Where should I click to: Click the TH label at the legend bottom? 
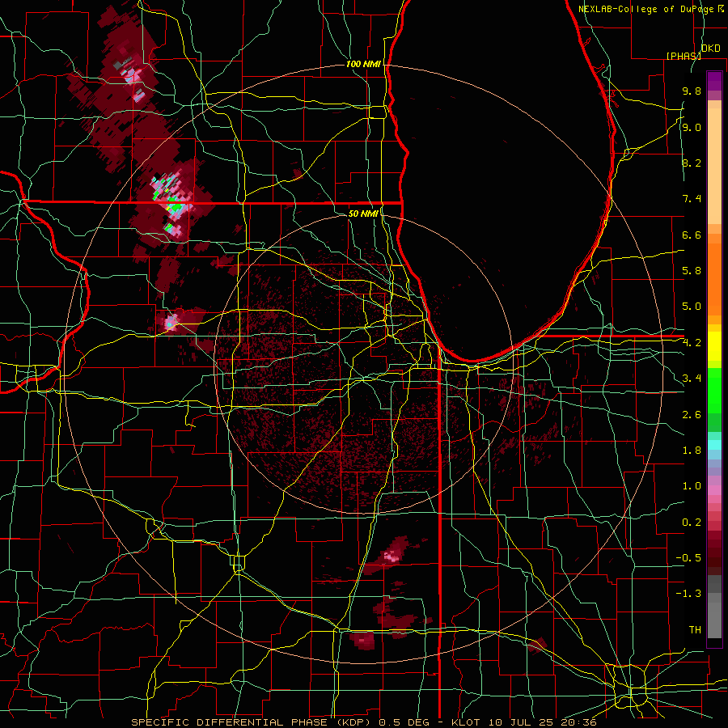pos(695,629)
